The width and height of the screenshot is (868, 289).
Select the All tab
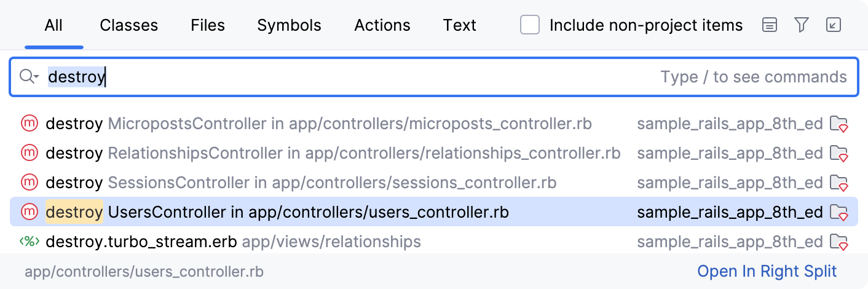pyautogui.click(x=53, y=25)
